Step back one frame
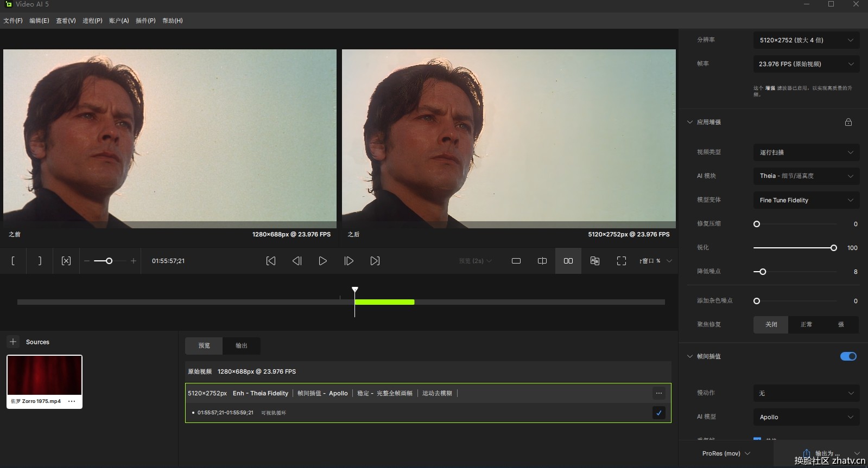Screen dimensions: 868x468 click(297, 261)
